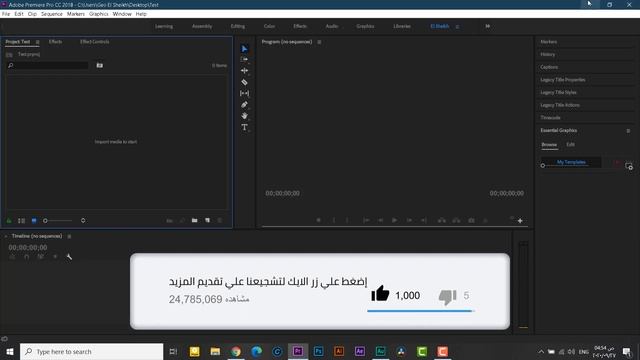
Task: Select the Type tool
Action: point(244,127)
